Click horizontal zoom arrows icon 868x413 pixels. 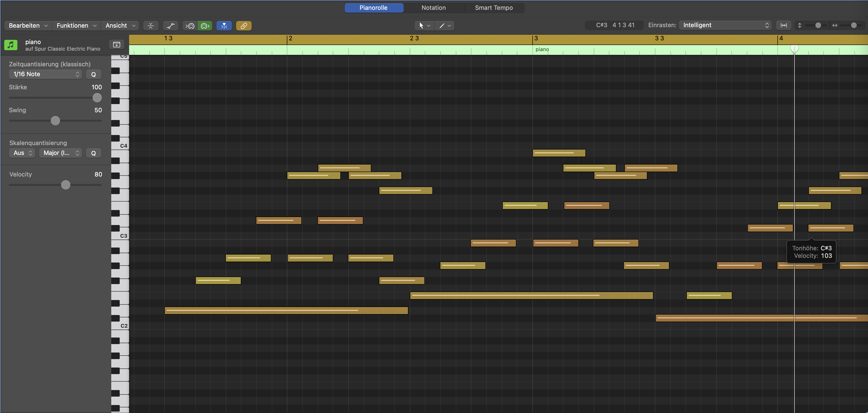point(835,25)
